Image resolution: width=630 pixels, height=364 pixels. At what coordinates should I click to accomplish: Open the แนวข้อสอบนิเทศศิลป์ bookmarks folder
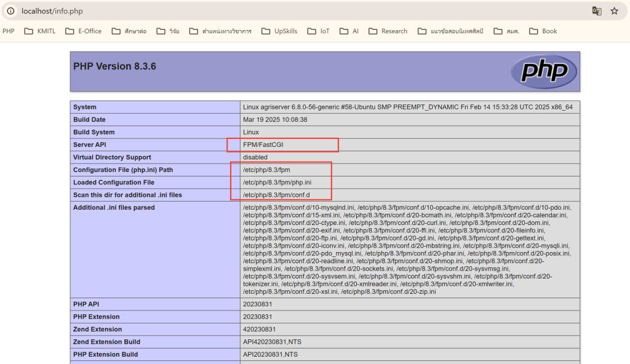point(450,31)
